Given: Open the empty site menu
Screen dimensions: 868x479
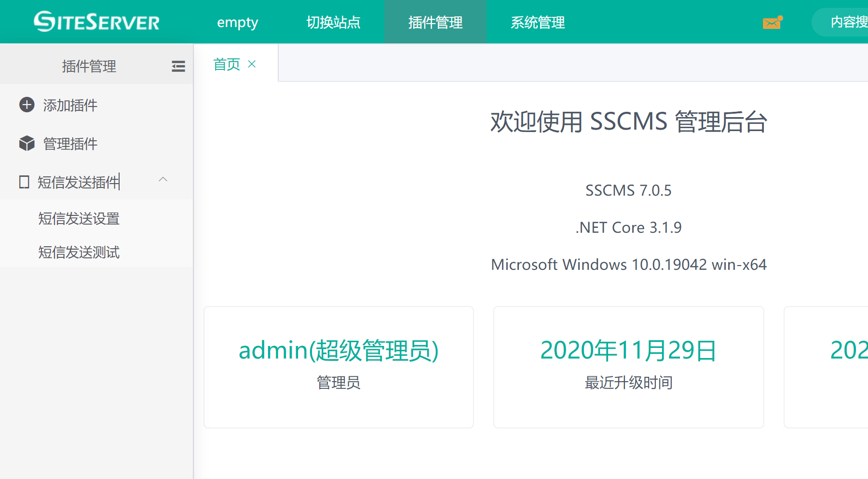Looking at the screenshot, I should click(237, 22).
